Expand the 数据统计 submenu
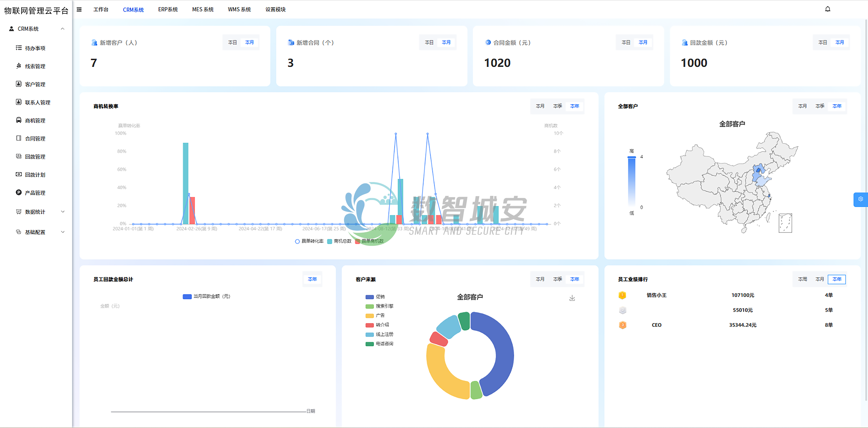Image resolution: width=868 pixels, height=428 pixels. click(62, 212)
